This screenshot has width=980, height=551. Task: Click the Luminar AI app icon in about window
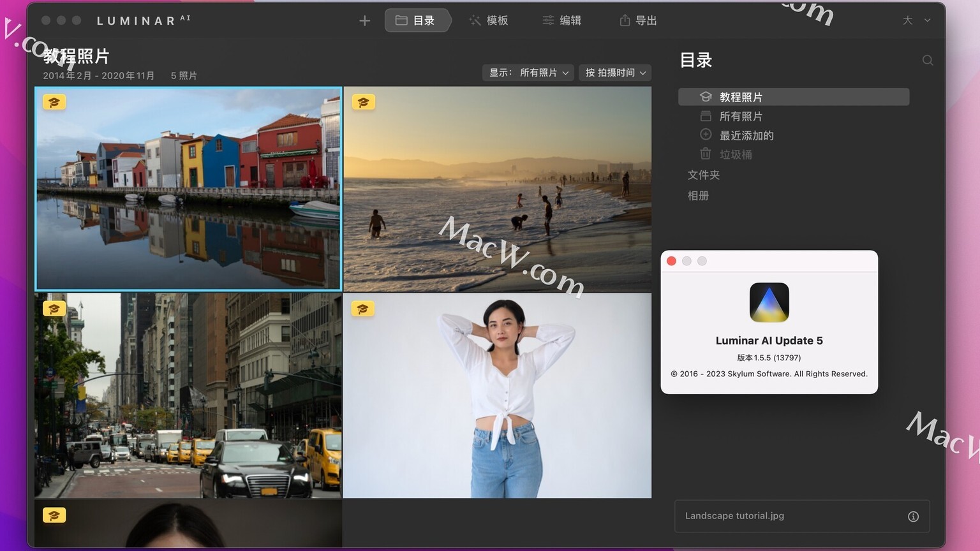(x=769, y=302)
